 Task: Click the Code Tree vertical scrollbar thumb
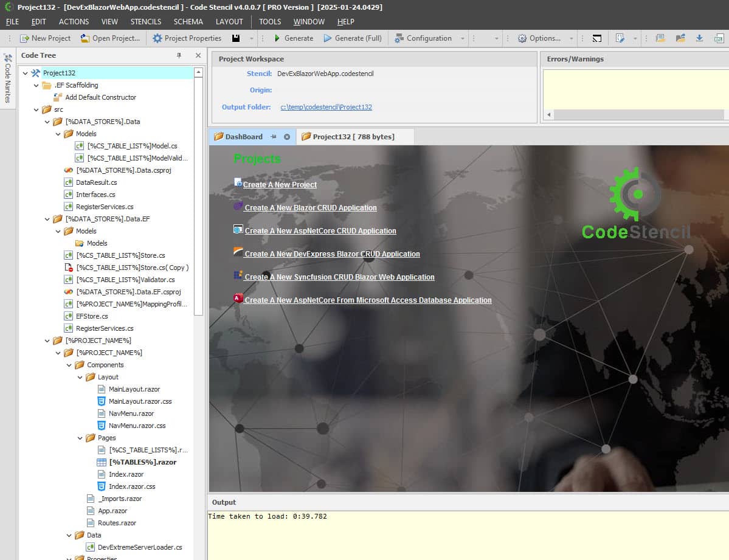click(199, 196)
